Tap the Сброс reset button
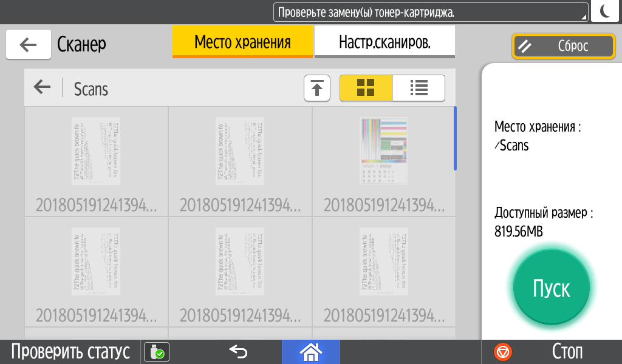 [563, 46]
